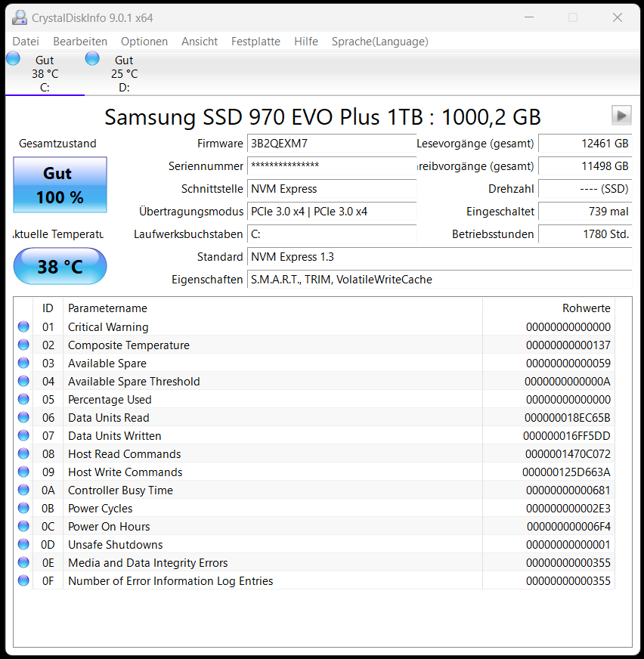Click the Eigenschaften field with S.M.A.R.T., TRIM
644x659 pixels.
440,280
